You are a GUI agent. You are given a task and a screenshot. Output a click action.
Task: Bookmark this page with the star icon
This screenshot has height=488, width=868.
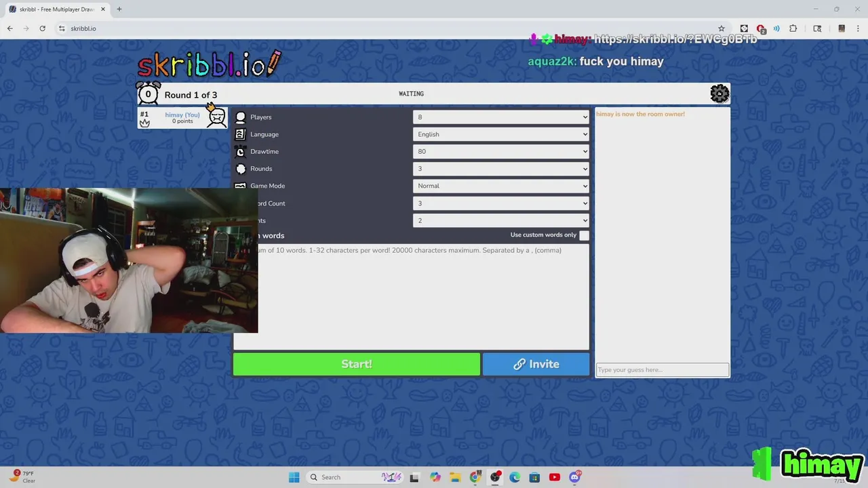[722, 28]
